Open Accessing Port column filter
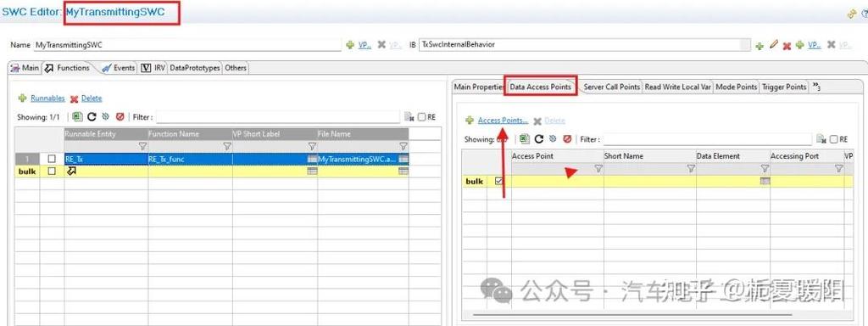Viewport: 868px width, 326px height. pyautogui.click(x=838, y=169)
